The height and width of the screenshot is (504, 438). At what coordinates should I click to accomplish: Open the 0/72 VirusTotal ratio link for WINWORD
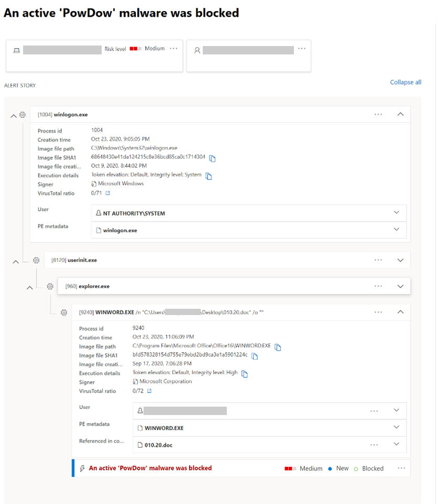139,390
